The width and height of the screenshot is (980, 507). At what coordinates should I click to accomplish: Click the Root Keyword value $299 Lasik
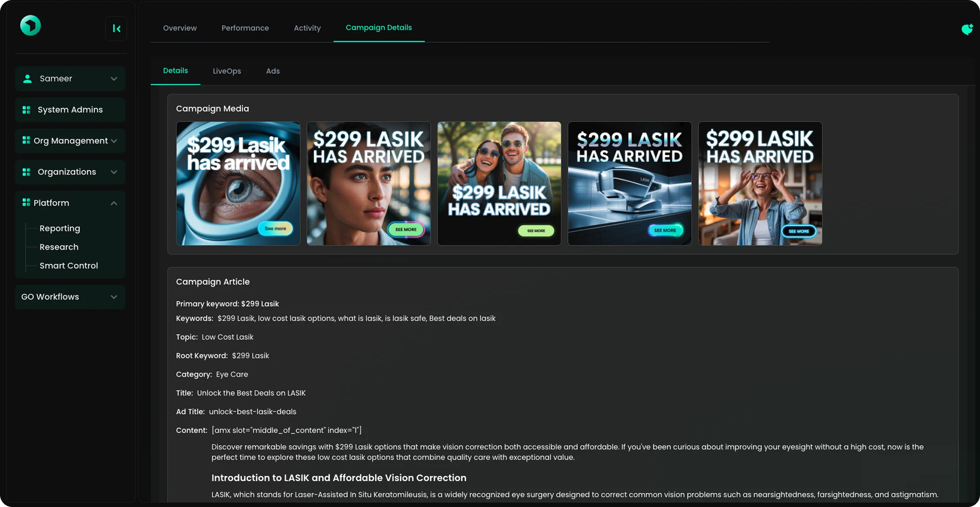250,356
